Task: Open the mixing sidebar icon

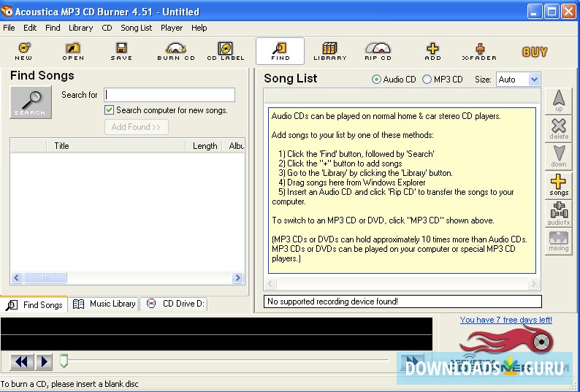Action: coord(559,242)
